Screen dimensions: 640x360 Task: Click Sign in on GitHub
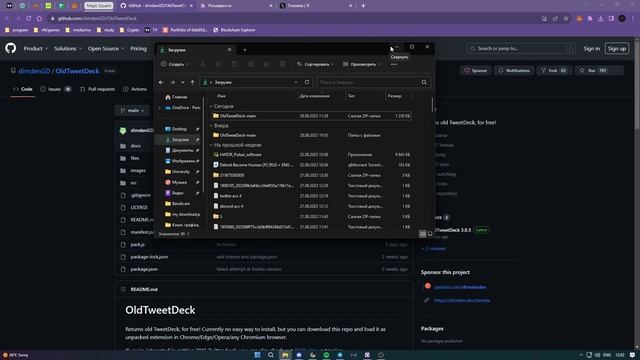click(x=591, y=49)
